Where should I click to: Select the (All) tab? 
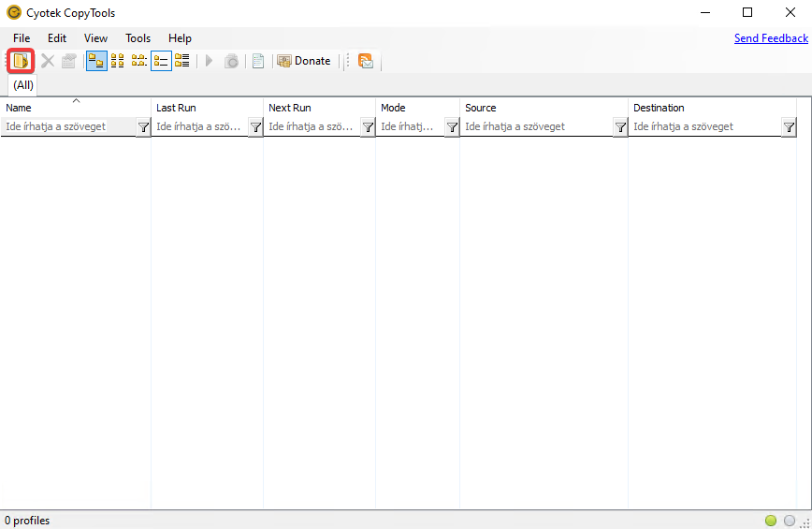click(x=23, y=85)
